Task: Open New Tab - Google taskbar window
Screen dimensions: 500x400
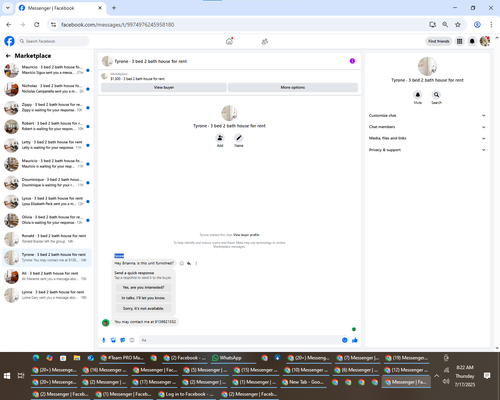Action: [x=303, y=382]
